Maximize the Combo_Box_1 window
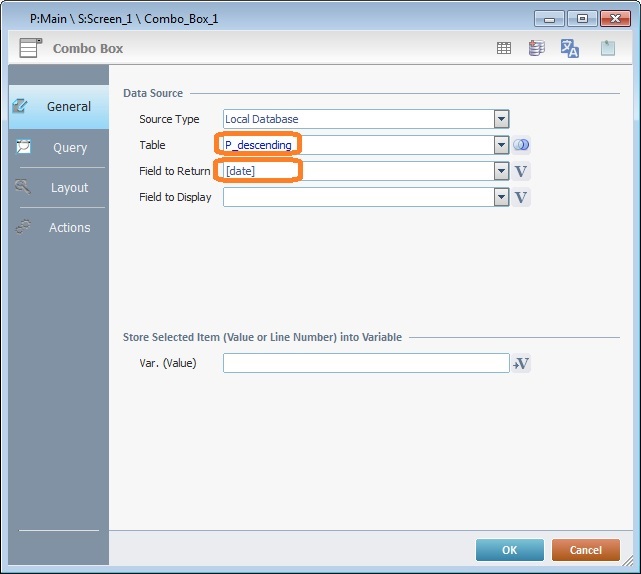 click(x=582, y=19)
